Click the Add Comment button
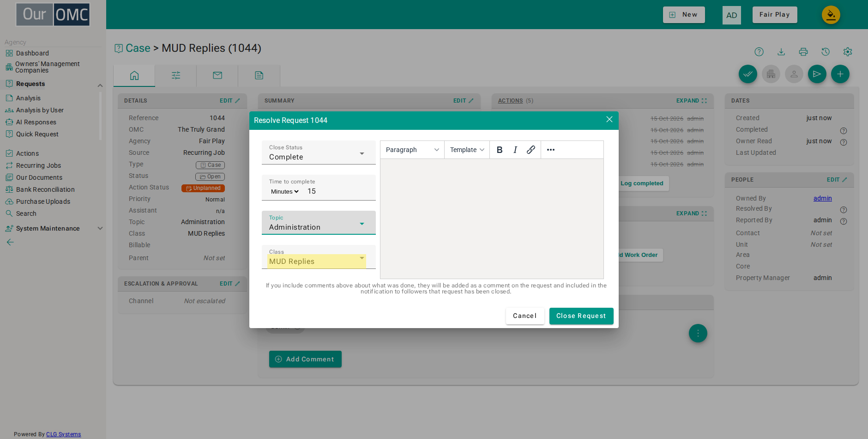 (x=305, y=359)
